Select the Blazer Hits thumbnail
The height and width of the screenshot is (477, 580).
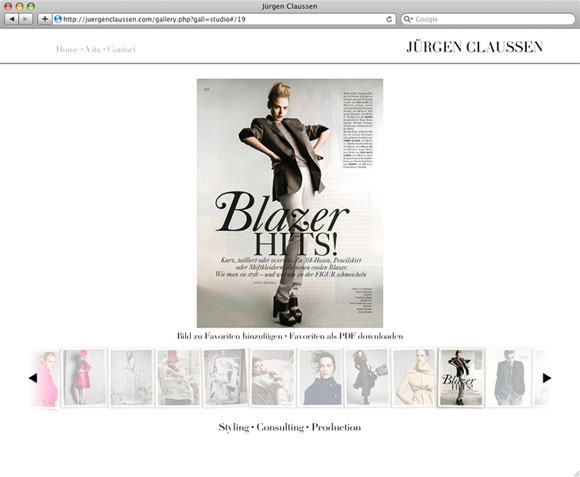pos(461,378)
